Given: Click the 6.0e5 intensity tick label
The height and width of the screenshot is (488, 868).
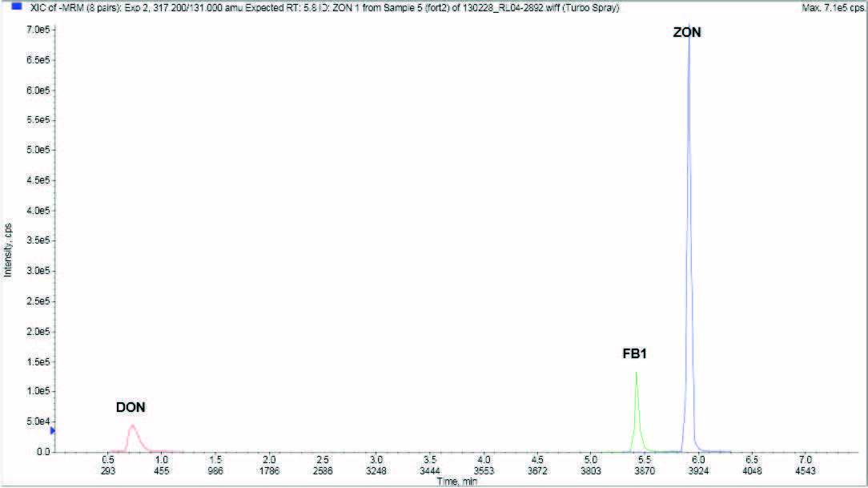Looking at the screenshot, I should click(38, 90).
